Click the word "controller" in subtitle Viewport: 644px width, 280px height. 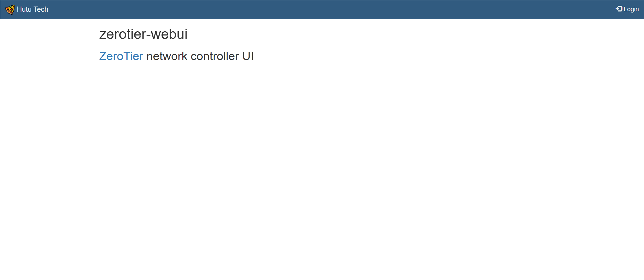[215, 56]
